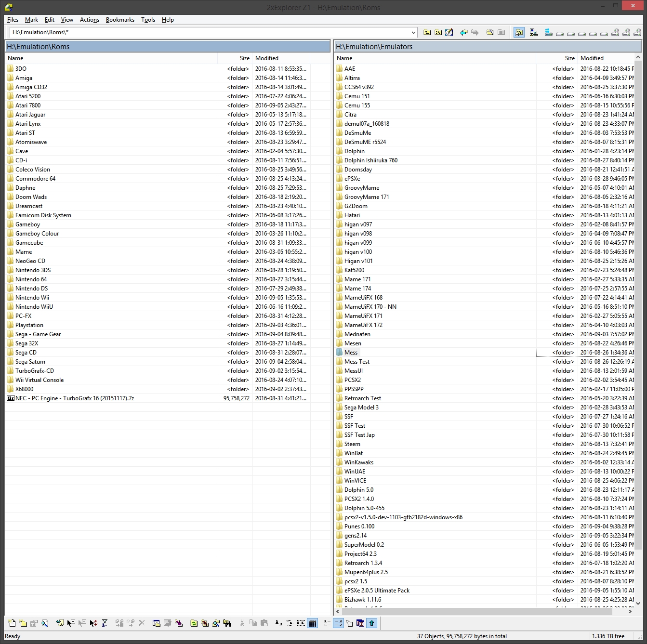Sort right pane by Modified column
The width and height of the screenshot is (647, 644).
click(606, 58)
